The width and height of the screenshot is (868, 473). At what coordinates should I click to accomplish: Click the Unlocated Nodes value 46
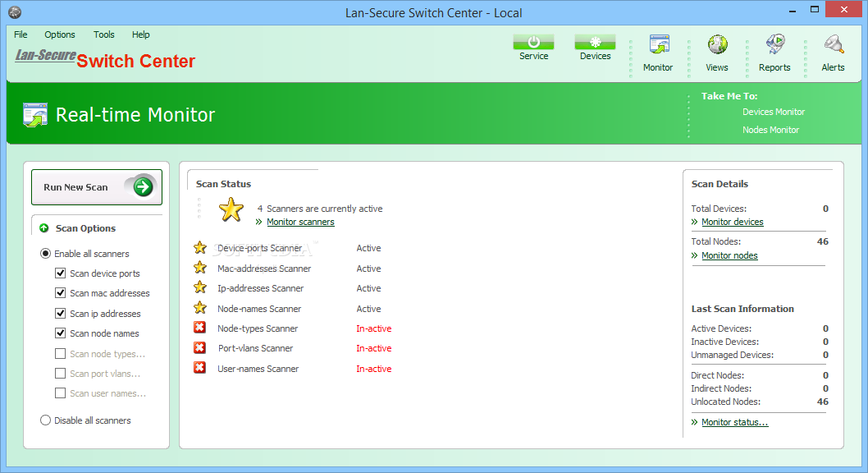click(823, 402)
